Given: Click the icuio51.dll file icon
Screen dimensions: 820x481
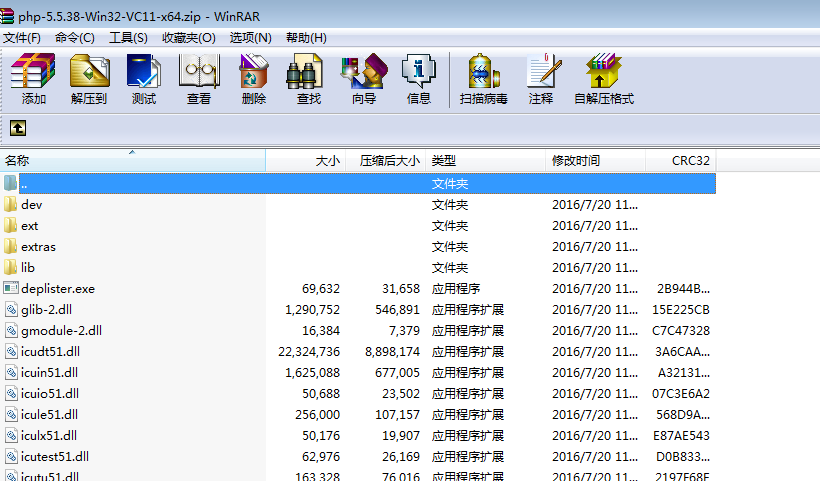Looking at the screenshot, I should (x=11, y=393).
